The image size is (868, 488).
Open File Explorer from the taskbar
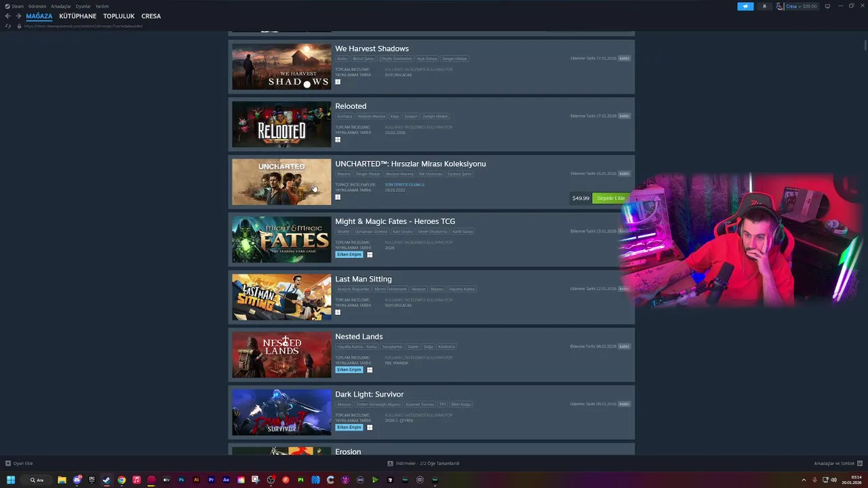click(x=62, y=480)
